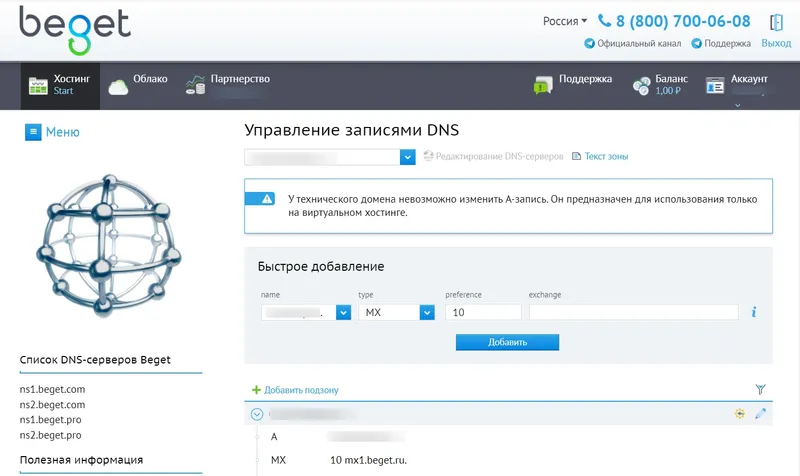800x476 pixels.
Task: Open Поддержка in the navigation bar
Action: pyautogui.click(x=585, y=79)
